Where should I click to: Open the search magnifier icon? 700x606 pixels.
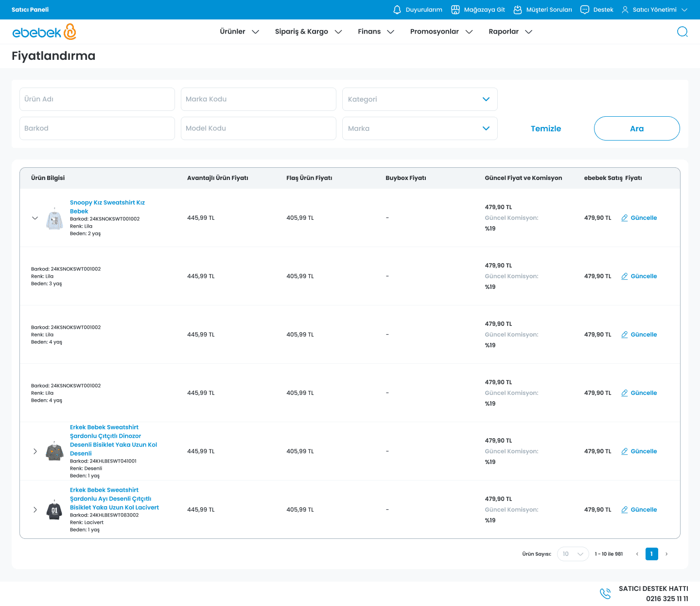pos(682,32)
